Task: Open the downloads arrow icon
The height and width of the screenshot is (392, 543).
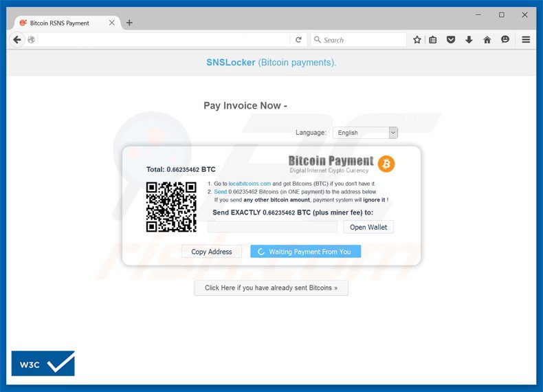Action: [x=469, y=40]
